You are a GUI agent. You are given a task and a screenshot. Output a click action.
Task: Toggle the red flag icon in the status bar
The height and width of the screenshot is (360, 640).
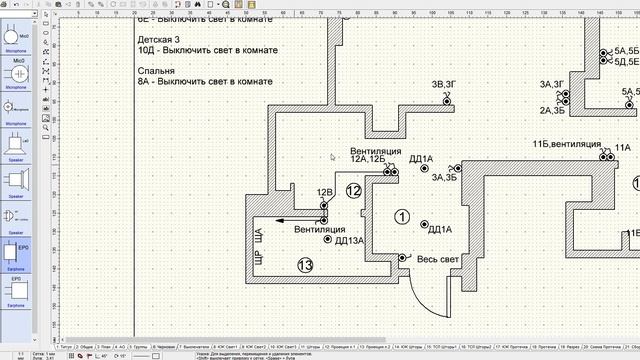coord(89,356)
